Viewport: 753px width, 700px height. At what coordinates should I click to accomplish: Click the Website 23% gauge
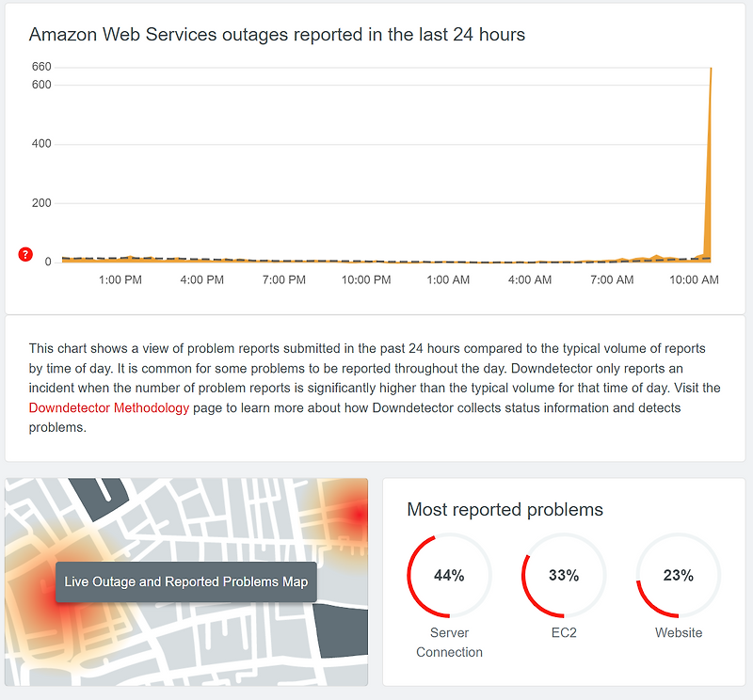pyautogui.click(x=679, y=576)
